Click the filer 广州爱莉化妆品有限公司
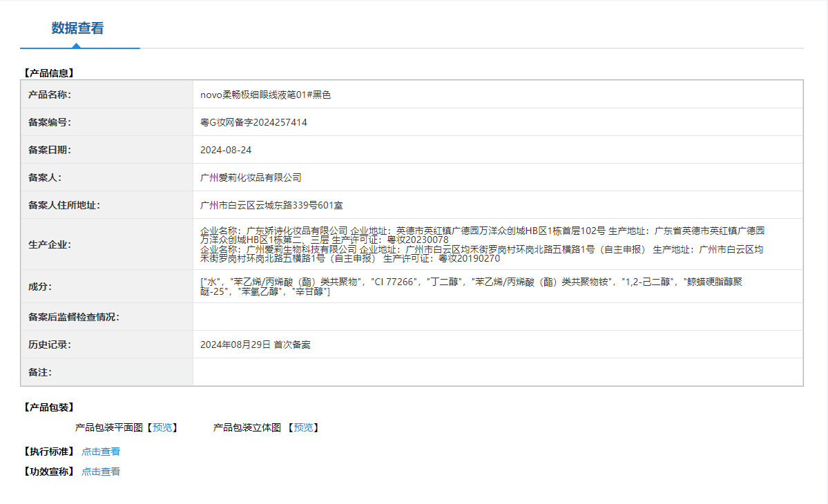 coord(251,178)
